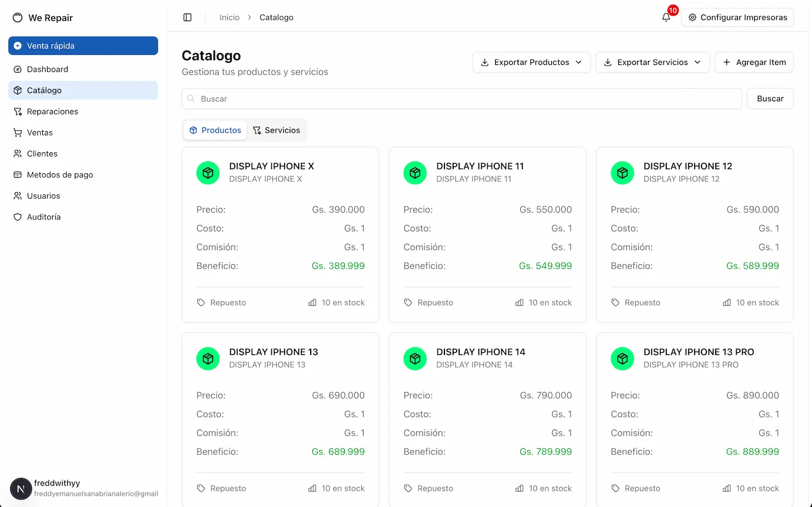812x507 pixels.
Task: Click the magnifier icon in search field
Action: tap(191, 99)
